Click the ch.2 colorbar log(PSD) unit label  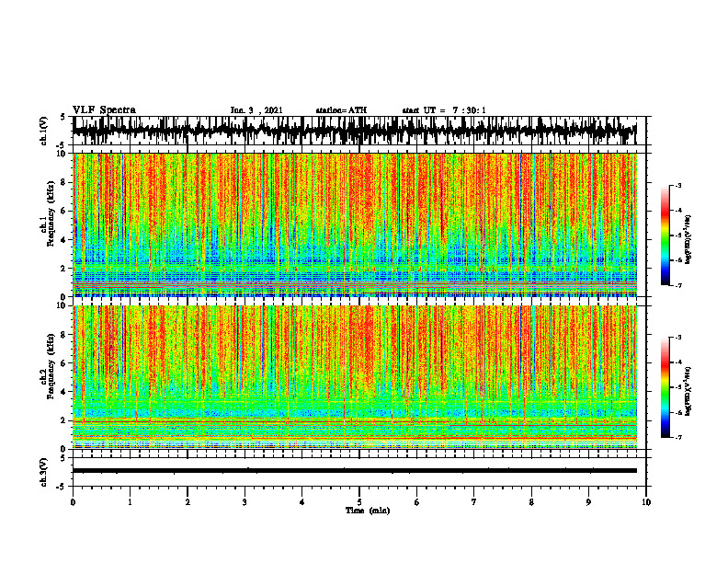[688, 391]
